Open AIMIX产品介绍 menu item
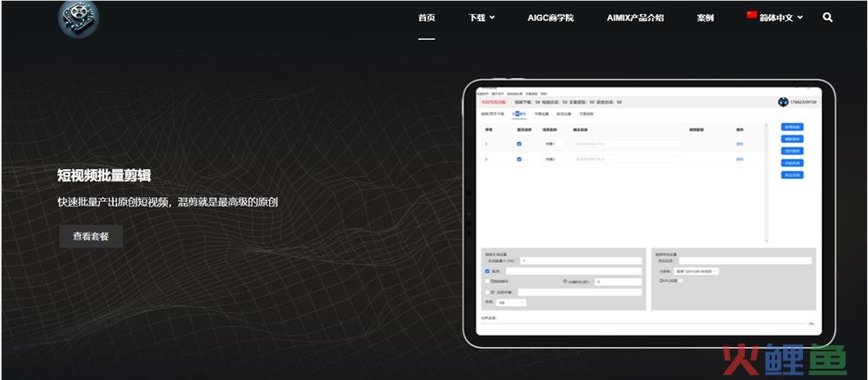The height and width of the screenshot is (380, 868). pyautogui.click(x=635, y=17)
